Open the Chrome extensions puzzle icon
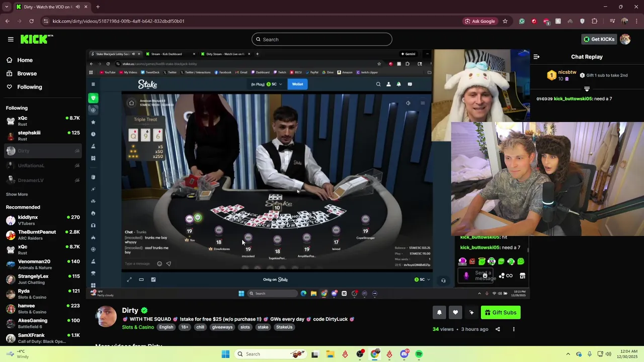The width and height of the screenshot is (644, 362). [x=595, y=21]
